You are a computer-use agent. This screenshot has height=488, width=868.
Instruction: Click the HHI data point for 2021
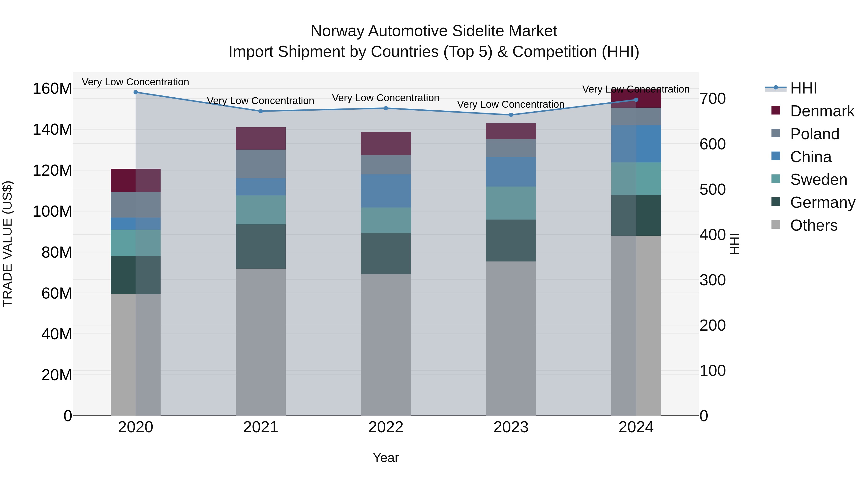point(261,111)
